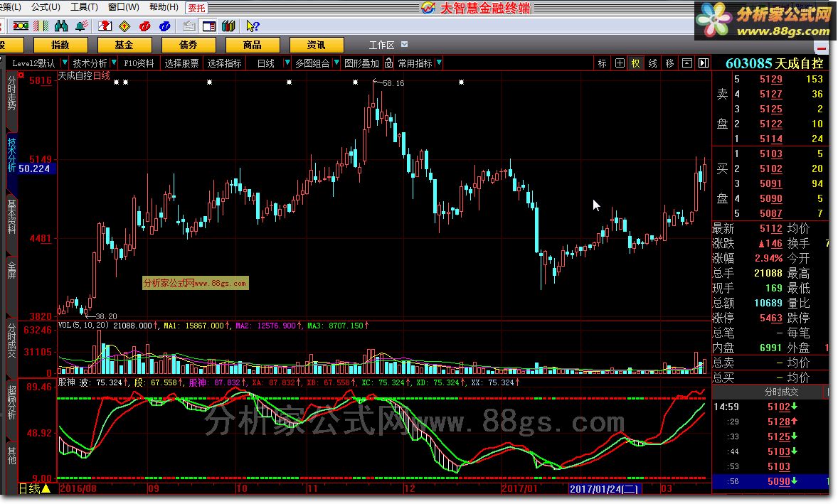This screenshot has height=504, width=838.
Task: Click the small red marker icon at chart corner
Action: point(21,75)
